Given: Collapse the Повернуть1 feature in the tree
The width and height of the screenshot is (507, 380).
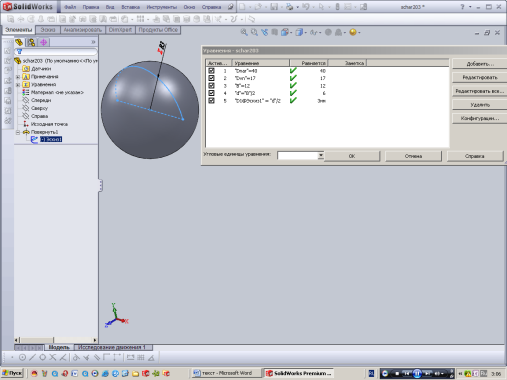Looking at the screenshot, I should click(18, 132).
